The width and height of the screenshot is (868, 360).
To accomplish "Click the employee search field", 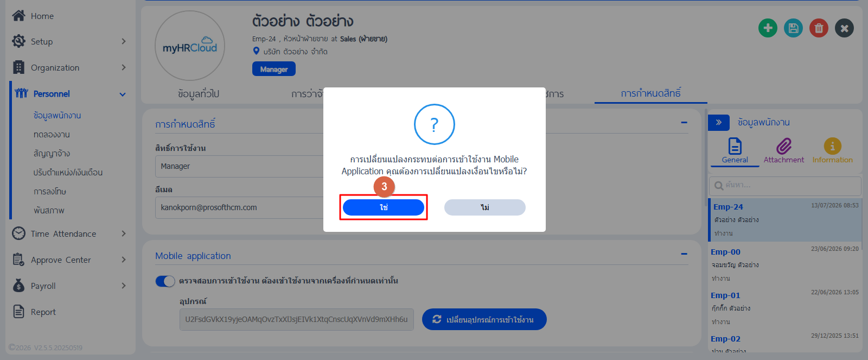I will coord(785,186).
